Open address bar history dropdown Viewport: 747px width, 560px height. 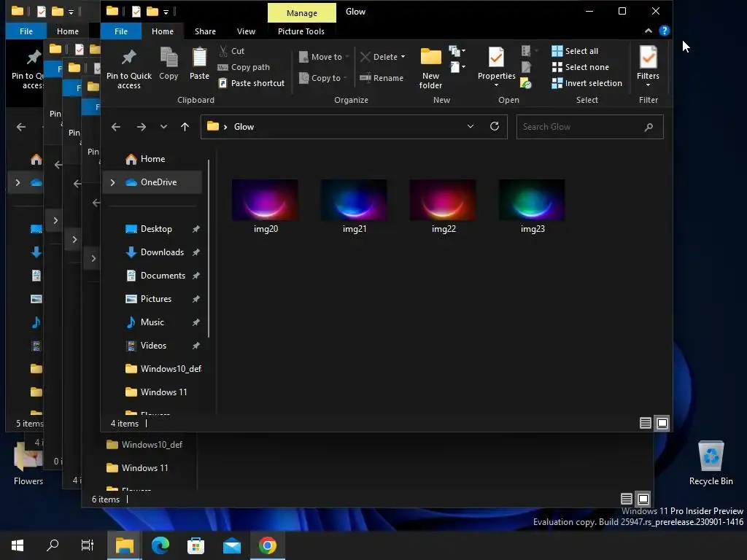471,126
